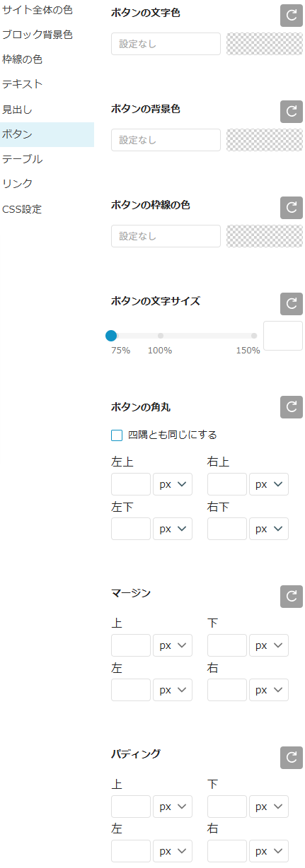Open unit dropdown for マージン 下
This screenshot has height=868, width=305.
pos(269,645)
